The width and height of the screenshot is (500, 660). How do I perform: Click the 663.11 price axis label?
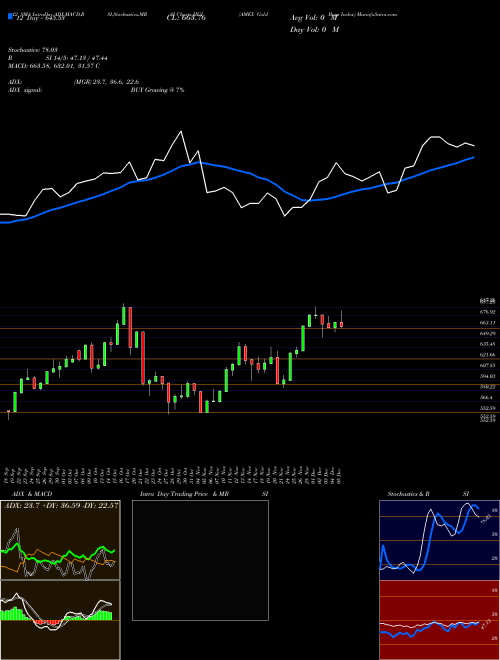click(x=487, y=322)
